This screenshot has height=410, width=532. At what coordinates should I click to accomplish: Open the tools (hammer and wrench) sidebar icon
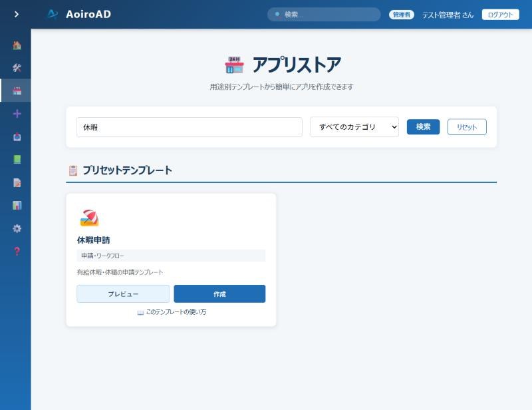click(17, 68)
